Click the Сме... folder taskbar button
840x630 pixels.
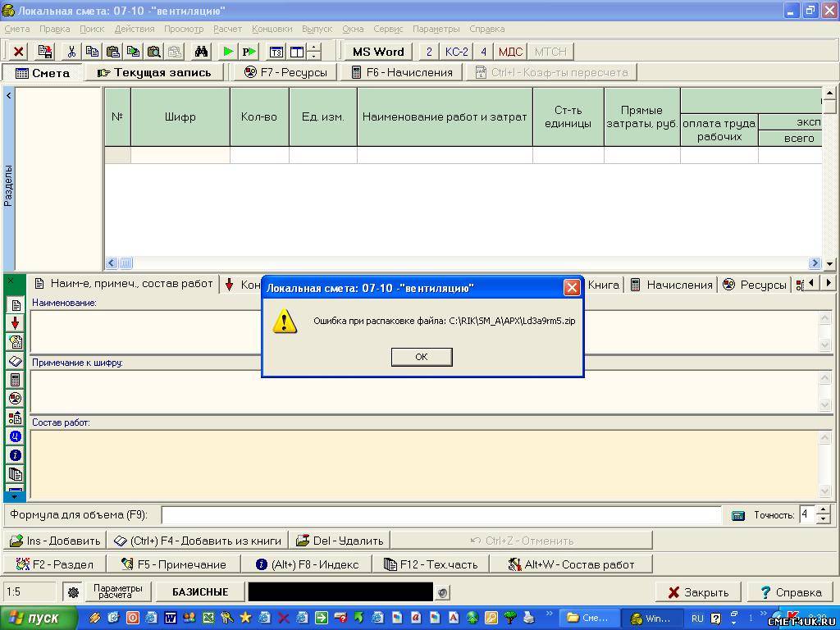tap(588, 619)
